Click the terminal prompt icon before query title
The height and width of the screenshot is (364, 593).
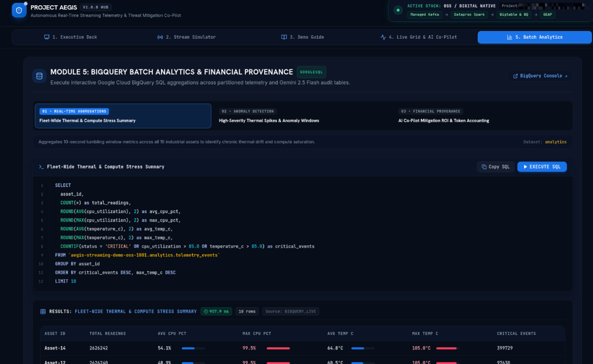[41, 167]
